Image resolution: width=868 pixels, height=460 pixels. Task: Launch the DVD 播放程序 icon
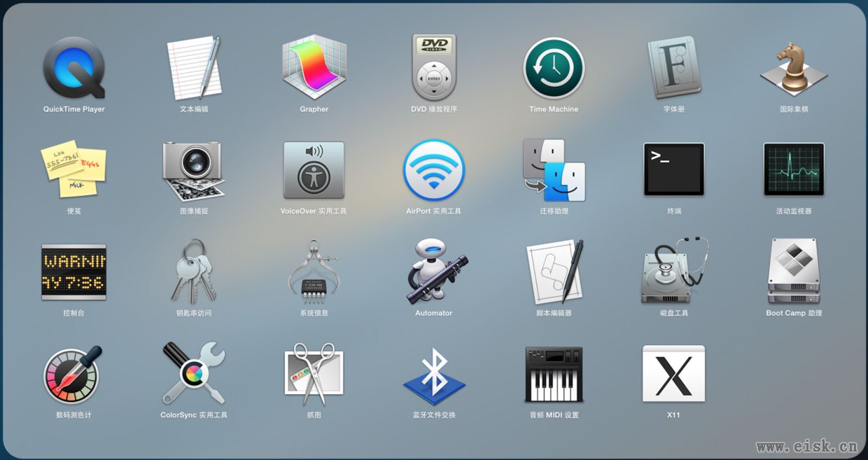tap(434, 67)
